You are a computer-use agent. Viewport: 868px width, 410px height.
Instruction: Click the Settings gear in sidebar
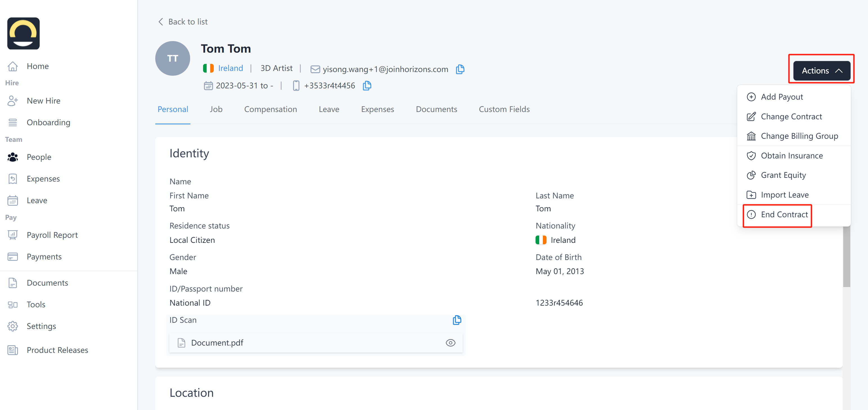pyautogui.click(x=13, y=326)
